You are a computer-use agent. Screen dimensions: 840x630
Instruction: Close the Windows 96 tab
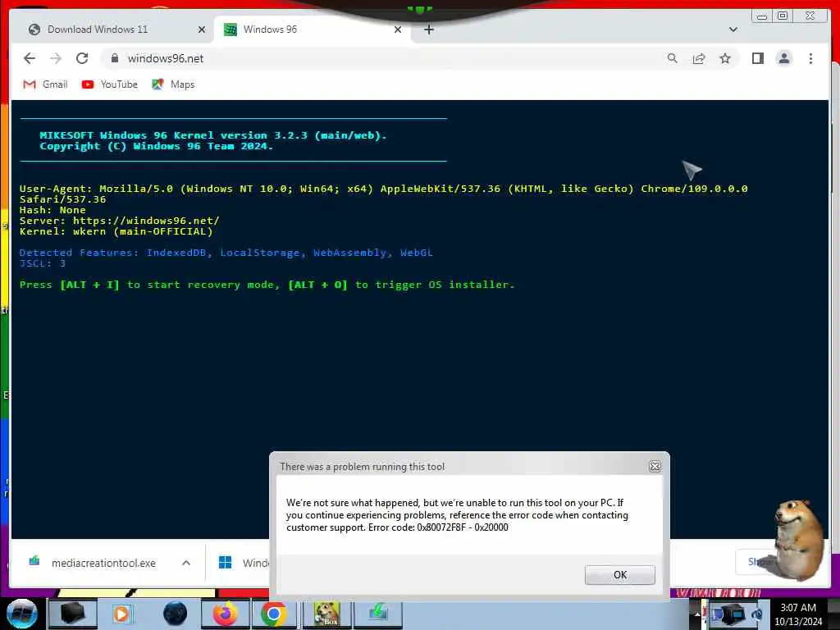398,30
